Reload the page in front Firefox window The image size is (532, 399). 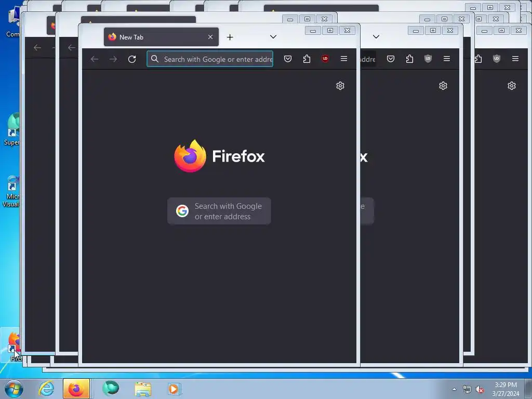click(x=132, y=59)
